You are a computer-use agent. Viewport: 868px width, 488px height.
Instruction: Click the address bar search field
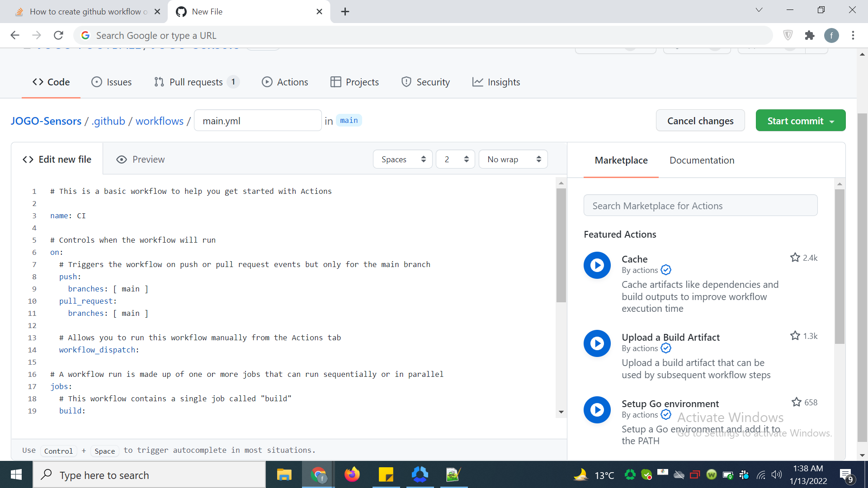(423, 35)
